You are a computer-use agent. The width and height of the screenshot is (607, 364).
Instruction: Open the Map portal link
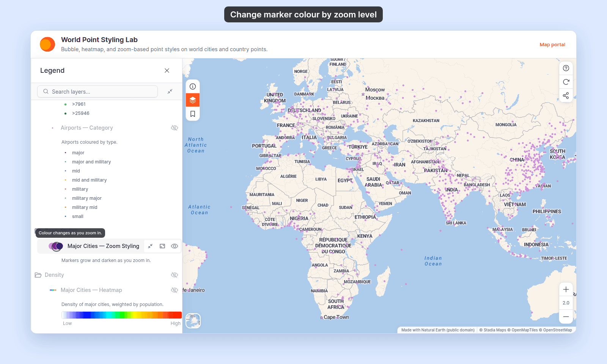tap(552, 44)
